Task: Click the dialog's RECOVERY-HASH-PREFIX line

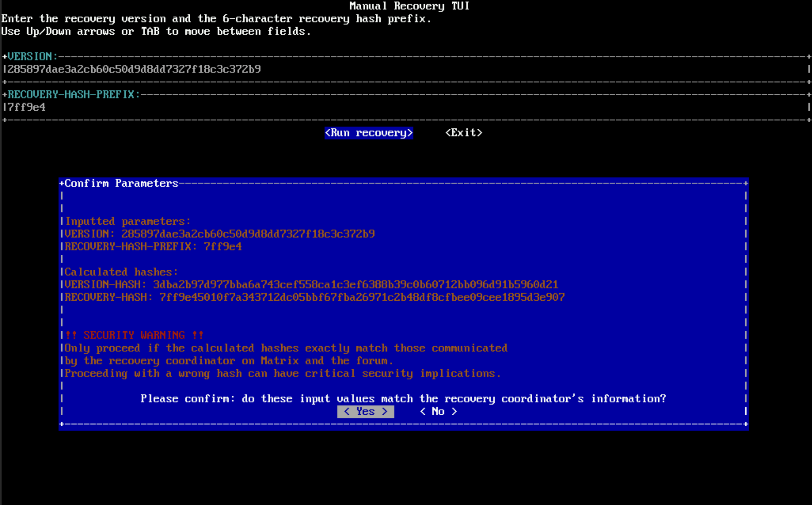Action: tap(153, 247)
